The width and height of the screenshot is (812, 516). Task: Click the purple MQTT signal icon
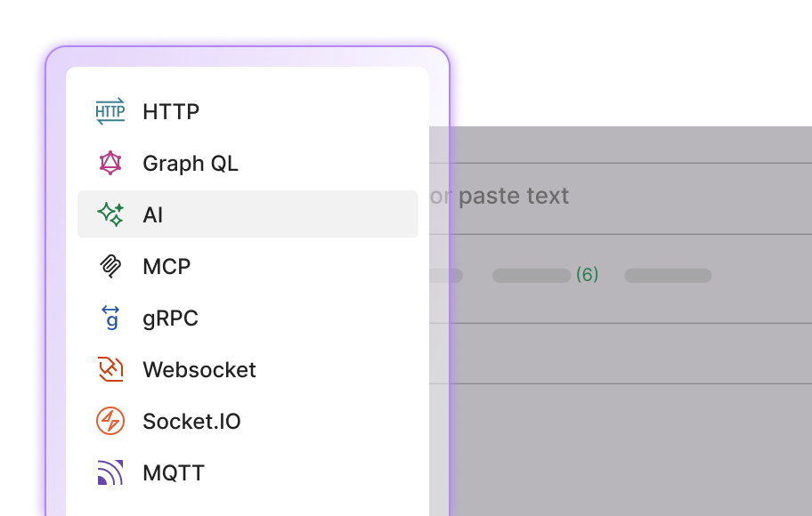tap(110, 472)
